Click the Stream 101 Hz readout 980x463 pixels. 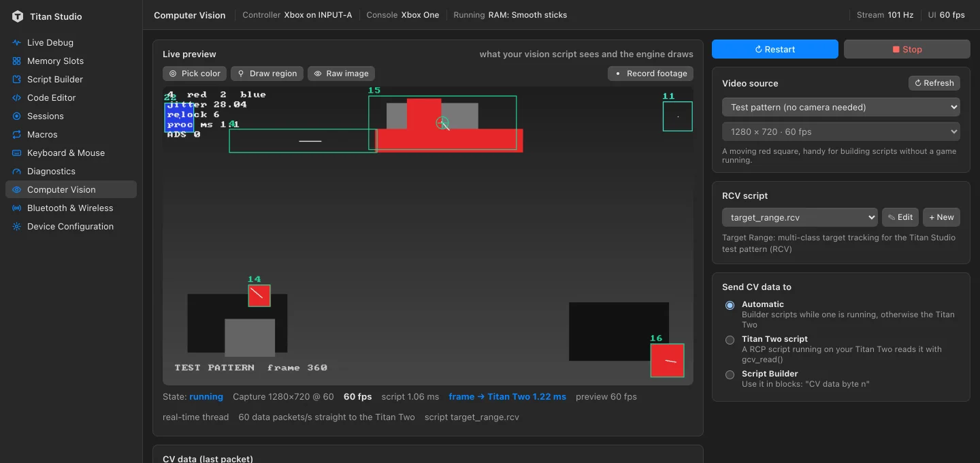885,15
